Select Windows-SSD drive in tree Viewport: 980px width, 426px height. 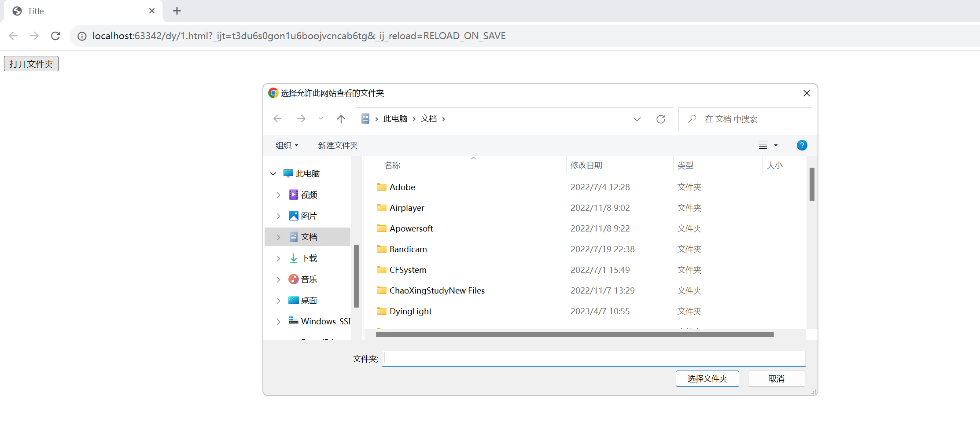(325, 321)
